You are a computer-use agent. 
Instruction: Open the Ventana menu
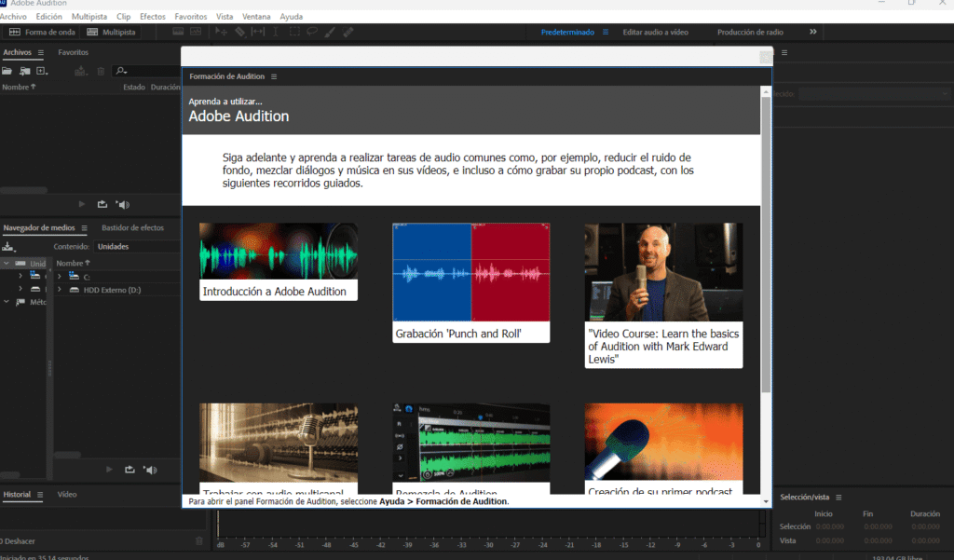[256, 17]
